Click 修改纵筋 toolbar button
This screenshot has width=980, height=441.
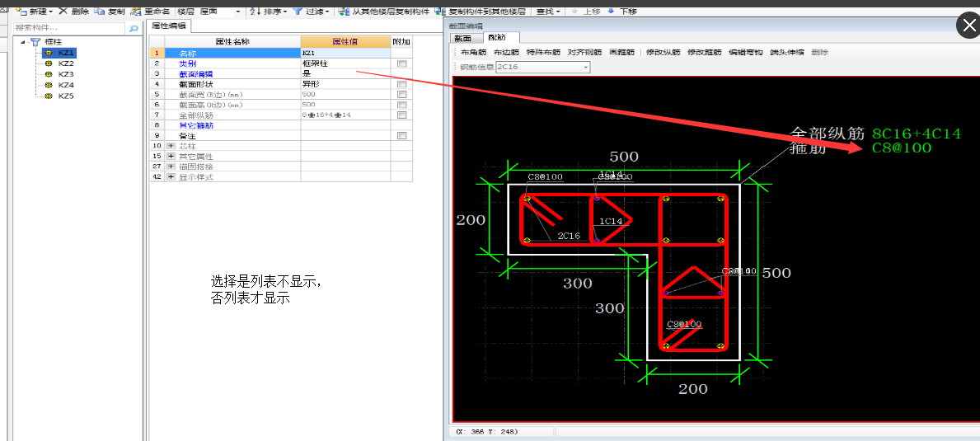(663, 53)
